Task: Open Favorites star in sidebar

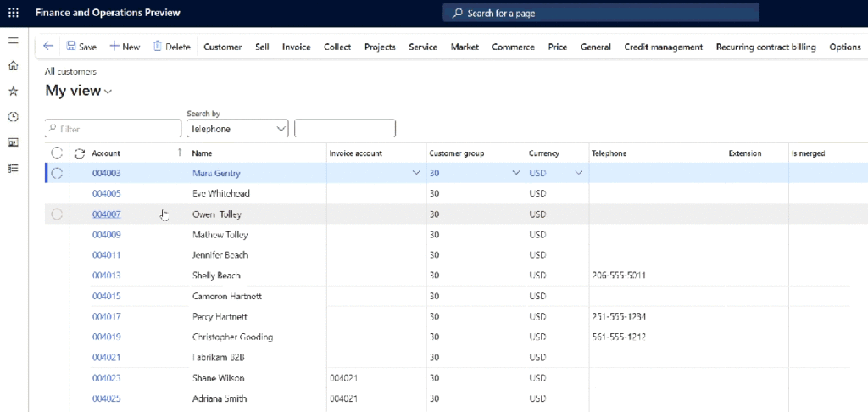Action: 13,91
